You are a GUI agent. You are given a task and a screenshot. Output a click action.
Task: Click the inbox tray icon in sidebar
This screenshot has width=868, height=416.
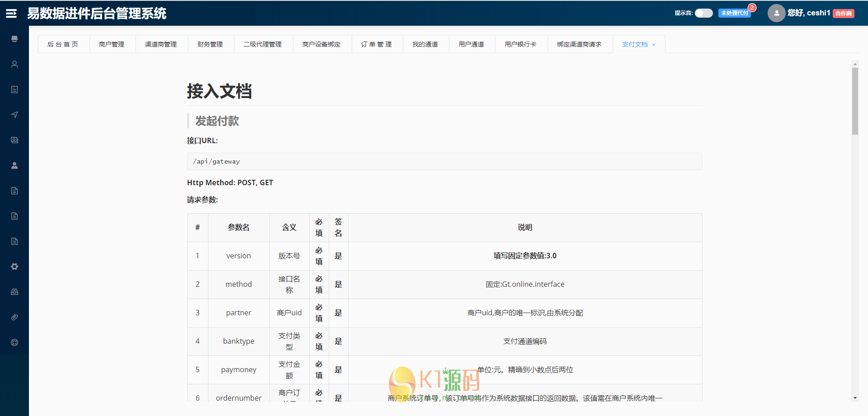(x=14, y=292)
